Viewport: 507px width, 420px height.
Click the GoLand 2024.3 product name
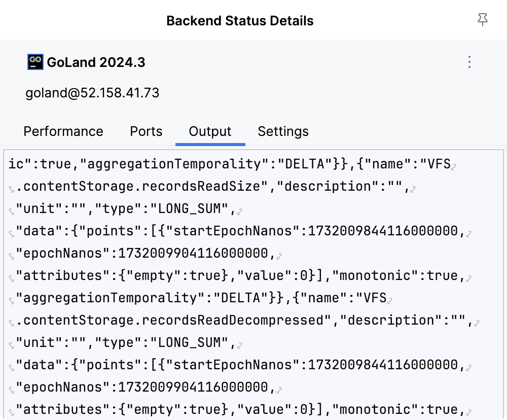[x=96, y=62]
